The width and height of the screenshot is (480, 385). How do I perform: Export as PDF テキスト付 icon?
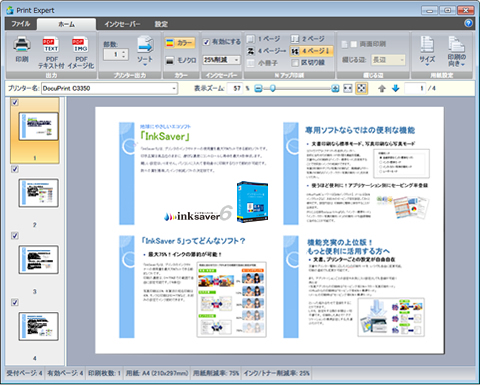51,45
